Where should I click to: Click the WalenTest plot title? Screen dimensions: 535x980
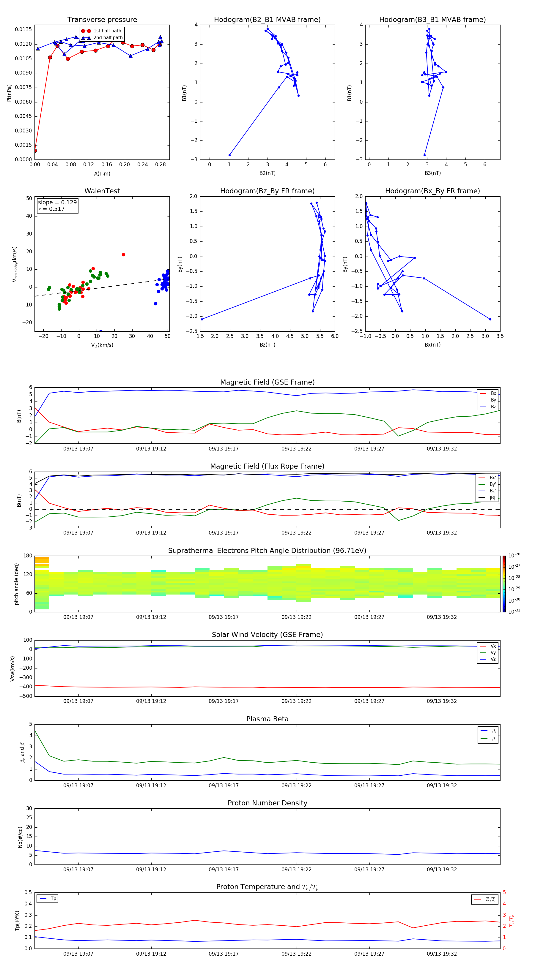click(102, 191)
